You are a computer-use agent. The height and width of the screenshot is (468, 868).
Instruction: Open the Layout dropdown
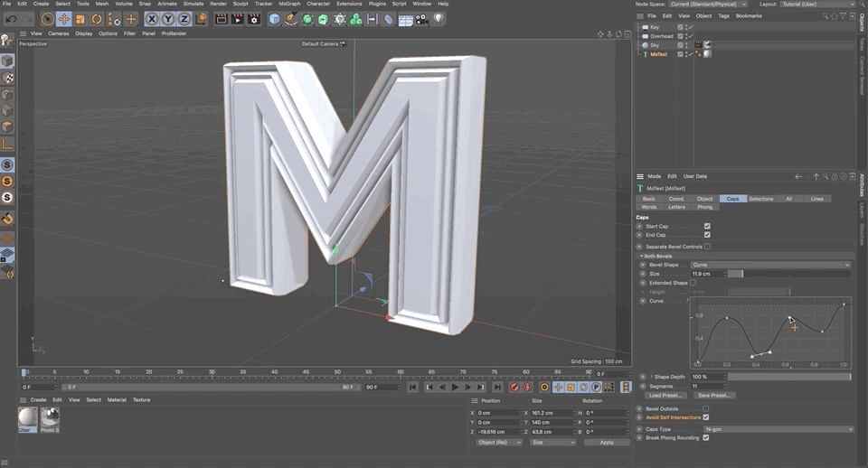[x=818, y=4]
